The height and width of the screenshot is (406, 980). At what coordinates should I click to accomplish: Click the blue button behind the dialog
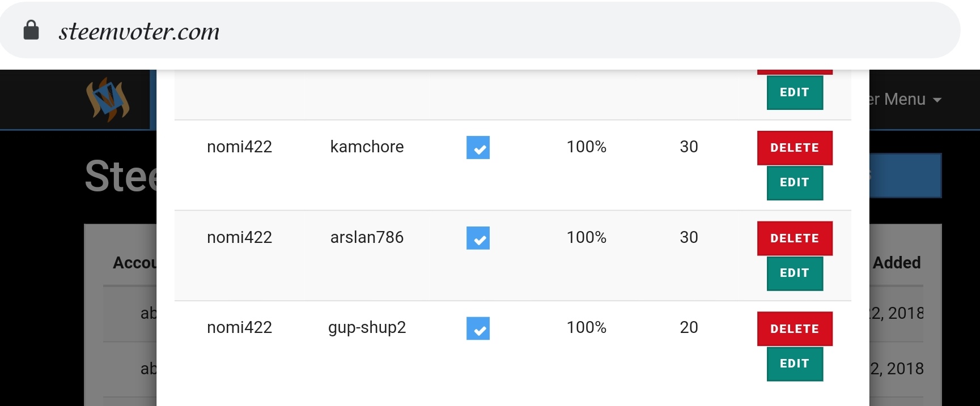(x=905, y=176)
